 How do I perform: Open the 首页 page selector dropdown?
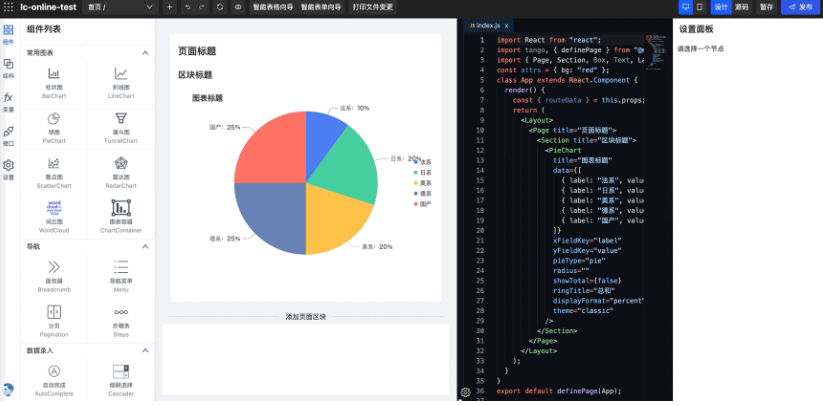[x=119, y=7]
